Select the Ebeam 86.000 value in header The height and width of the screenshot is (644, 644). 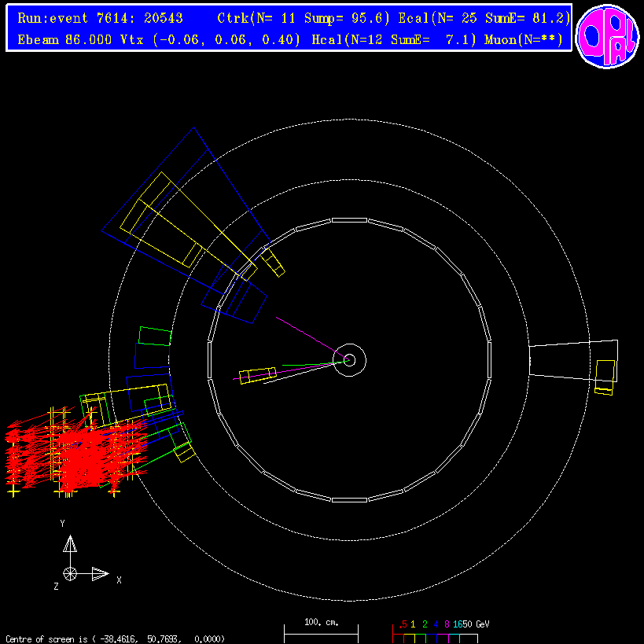63,39
